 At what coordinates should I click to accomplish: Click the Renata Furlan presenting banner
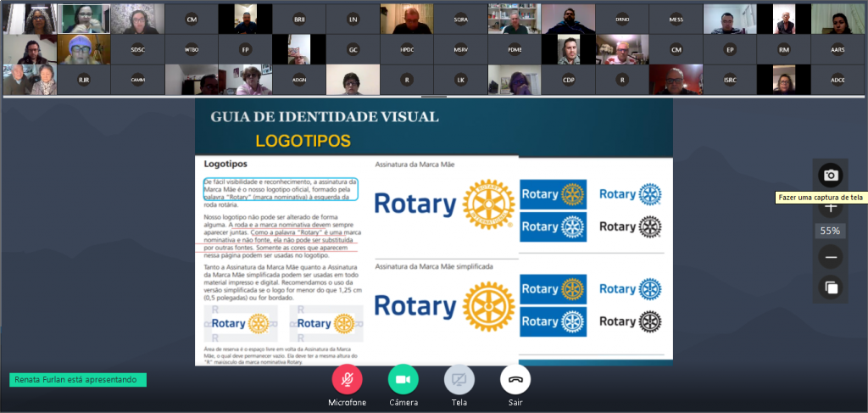point(78,380)
